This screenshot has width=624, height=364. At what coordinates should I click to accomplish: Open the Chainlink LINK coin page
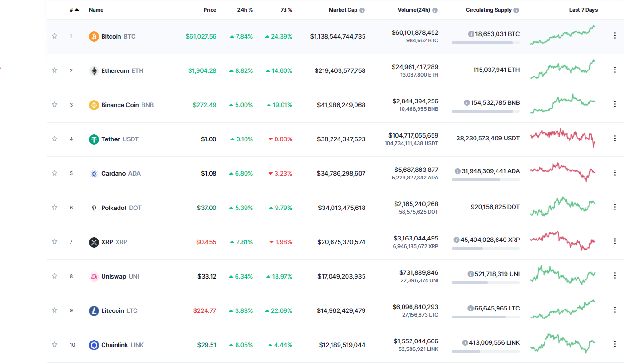pos(123,345)
